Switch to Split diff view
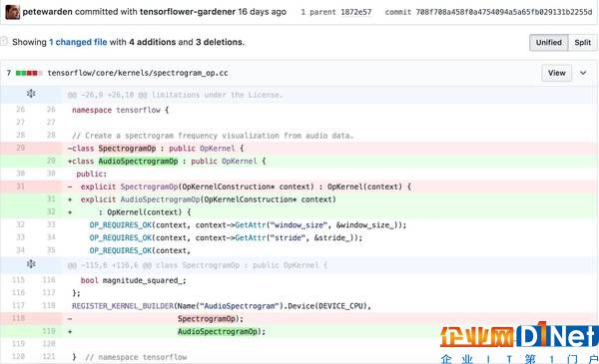 coord(583,42)
